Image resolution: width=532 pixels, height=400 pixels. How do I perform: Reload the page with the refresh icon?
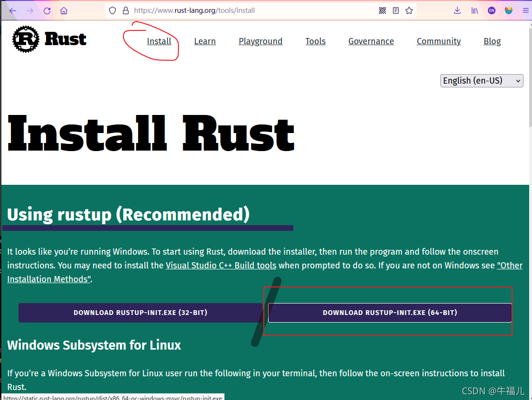[x=47, y=10]
